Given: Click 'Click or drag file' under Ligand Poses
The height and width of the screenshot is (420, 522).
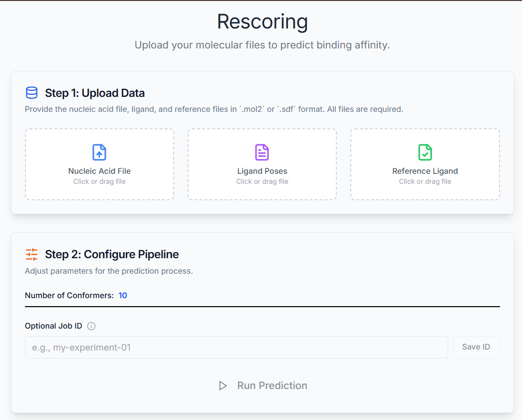Looking at the screenshot, I should tap(262, 181).
